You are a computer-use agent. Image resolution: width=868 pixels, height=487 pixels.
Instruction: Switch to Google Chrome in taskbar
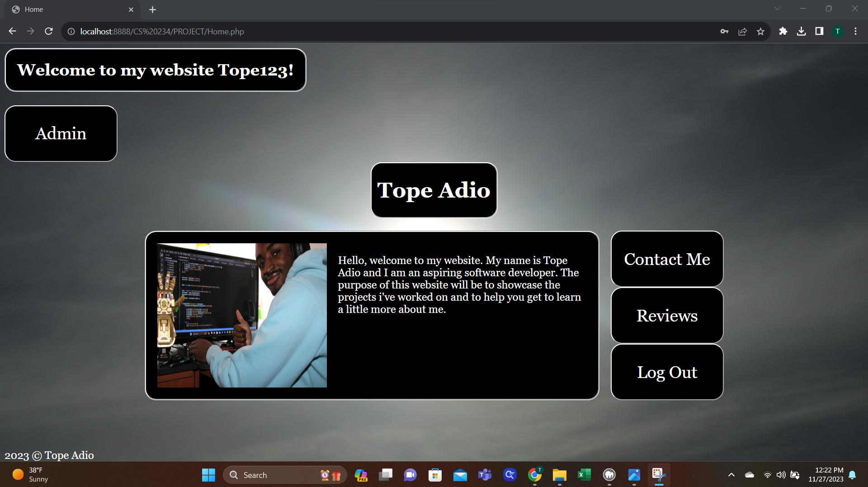click(x=535, y=475)
